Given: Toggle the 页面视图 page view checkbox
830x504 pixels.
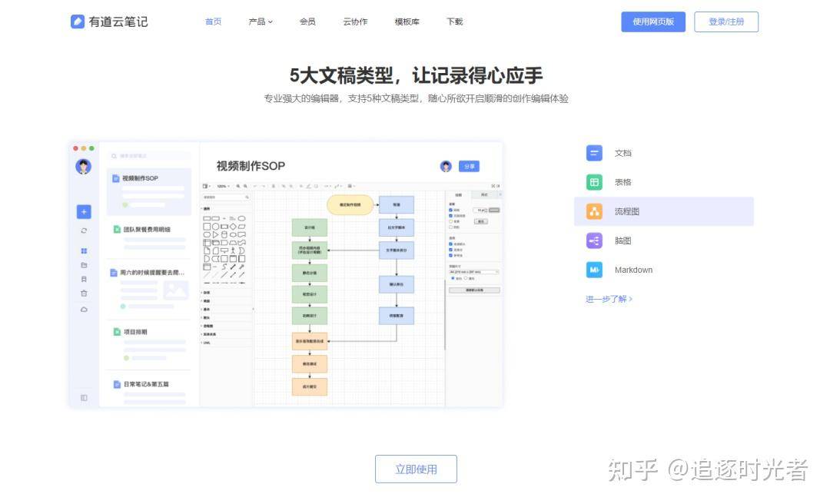Looking at the screenshot, I should click(450, 216).
